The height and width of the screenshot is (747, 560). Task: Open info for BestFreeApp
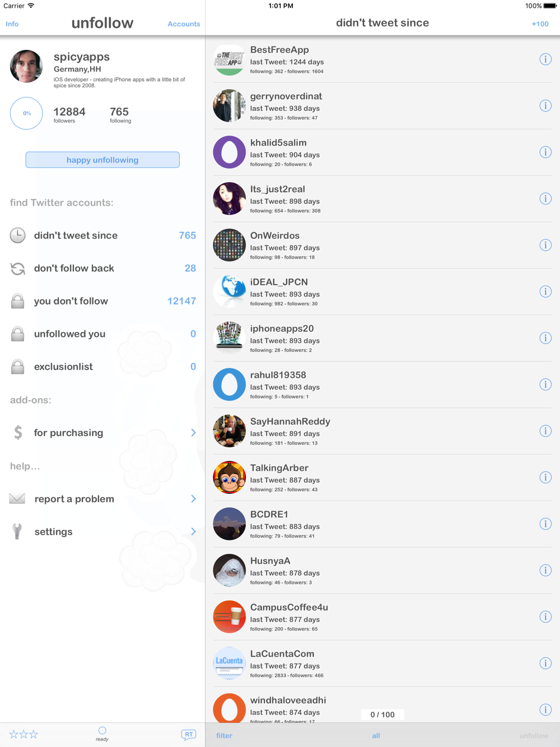(545, 59)
